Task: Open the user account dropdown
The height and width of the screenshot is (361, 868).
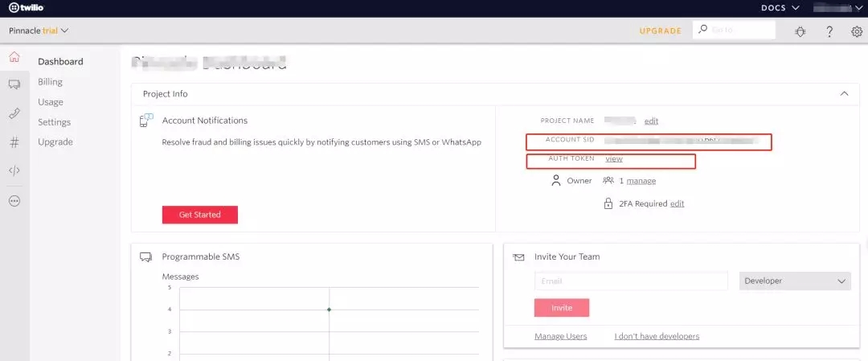Action: [838, 8]
